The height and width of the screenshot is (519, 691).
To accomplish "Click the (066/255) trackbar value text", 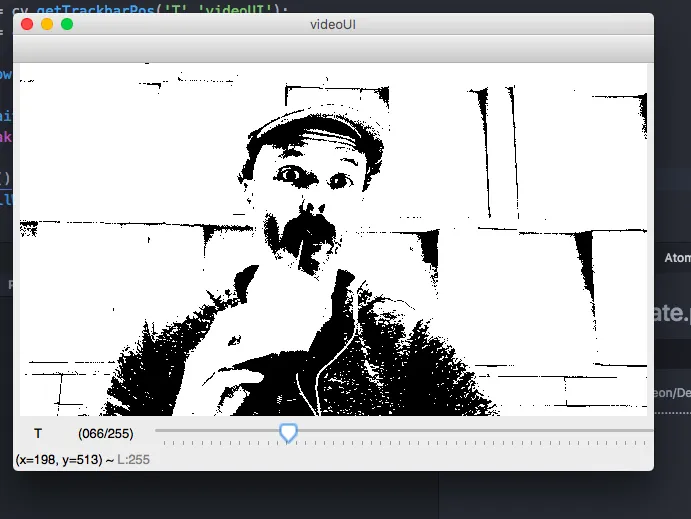I will pyautogui.click(x=106, y=434).
